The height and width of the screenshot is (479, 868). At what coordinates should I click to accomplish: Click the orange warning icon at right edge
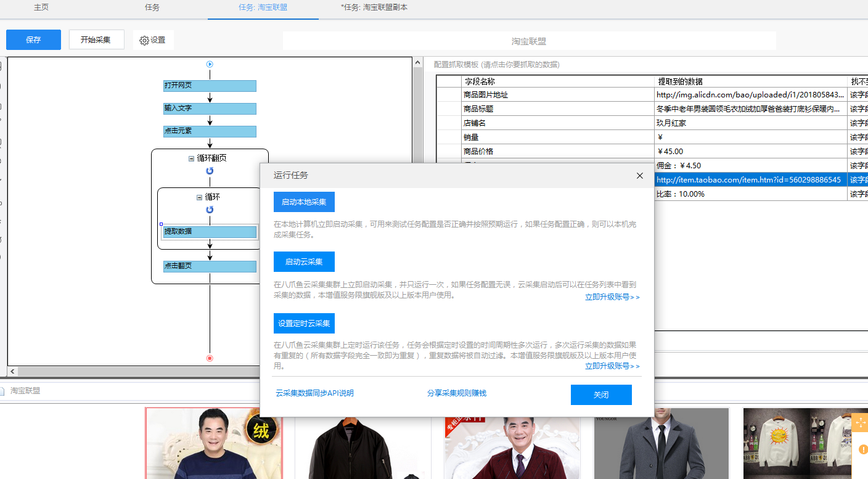863,449
